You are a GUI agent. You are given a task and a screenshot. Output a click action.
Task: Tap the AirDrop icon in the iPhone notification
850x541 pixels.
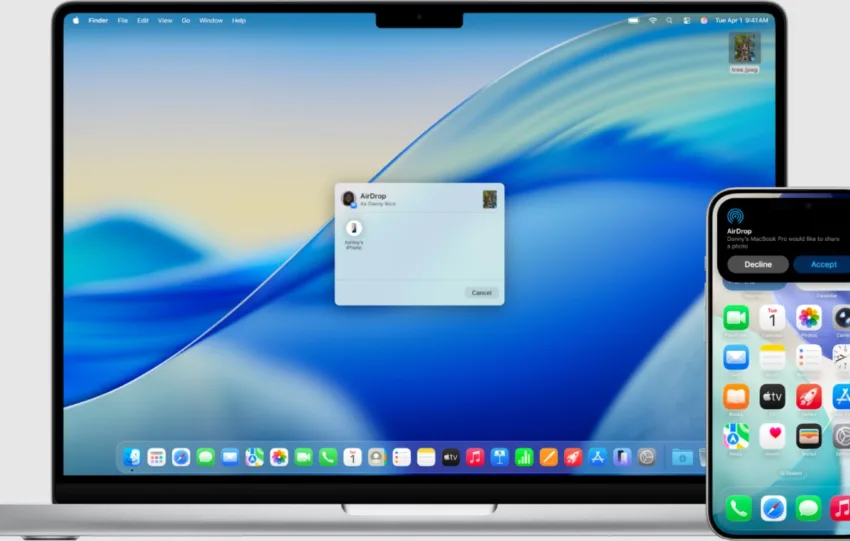(736, 216)
